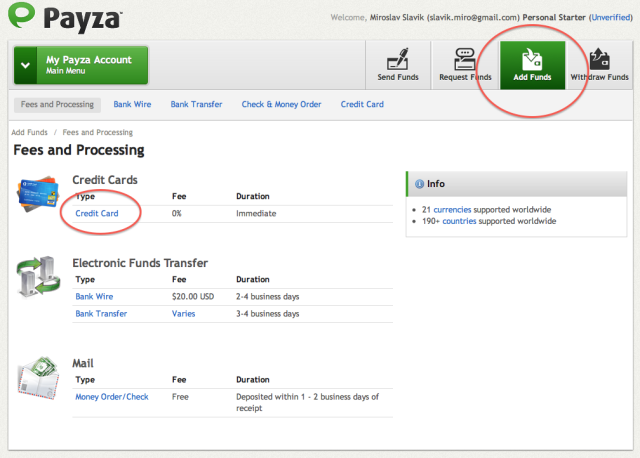640x458 pixels.
Task: Open the Check & Money Order tab
Action: [281, 104]
